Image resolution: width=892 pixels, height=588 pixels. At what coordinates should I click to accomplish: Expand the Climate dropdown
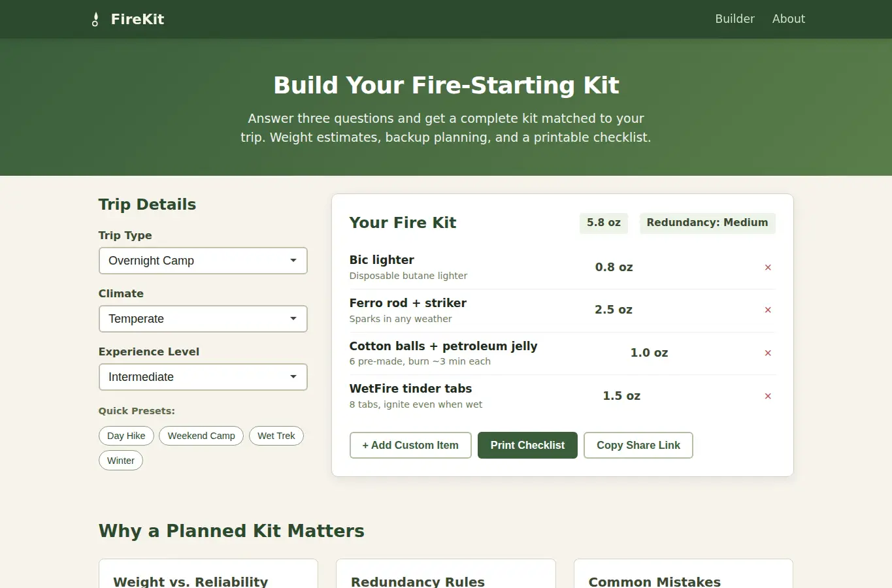(203, 319)
